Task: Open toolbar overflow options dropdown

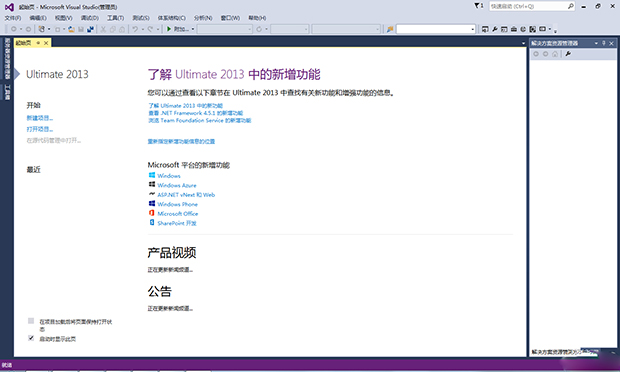Action: pyautogui.click(x=555, y=30)
